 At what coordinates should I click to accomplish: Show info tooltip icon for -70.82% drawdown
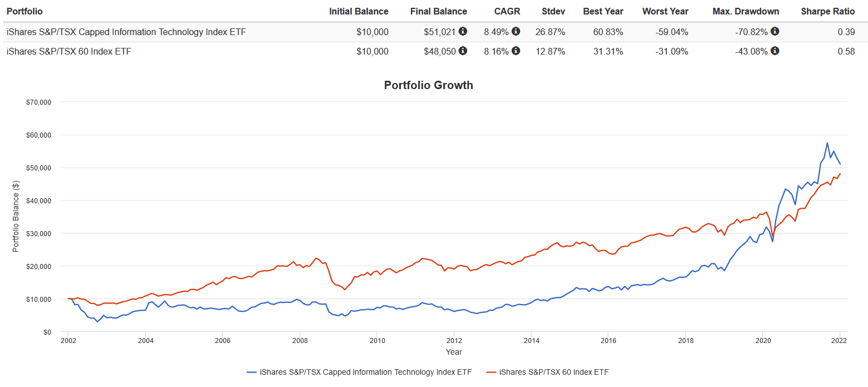pyautogui.click(x=775, y=31)
